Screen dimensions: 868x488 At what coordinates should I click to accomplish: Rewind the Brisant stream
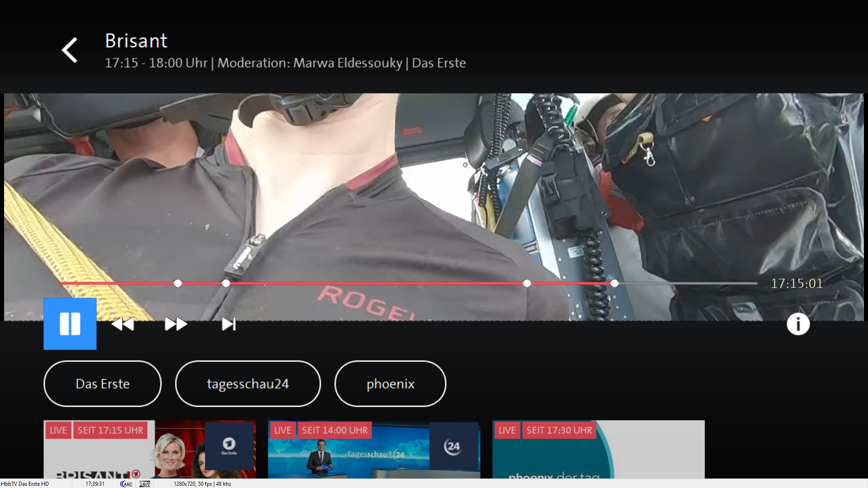point(123,324)
